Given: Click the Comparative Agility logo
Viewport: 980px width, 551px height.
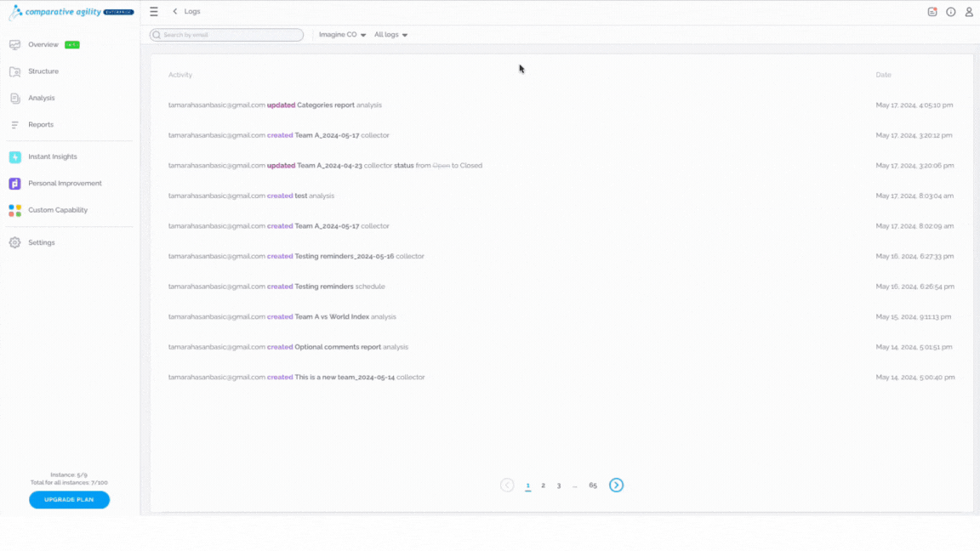Looking at the screenshot, I should pos(71,12).
